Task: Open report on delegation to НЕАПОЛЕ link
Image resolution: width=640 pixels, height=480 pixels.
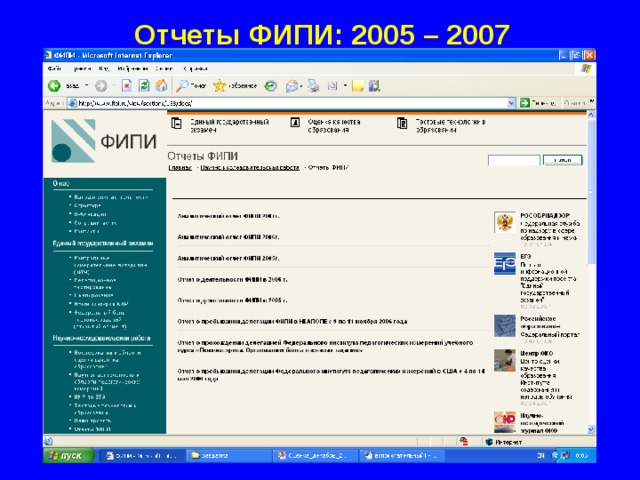Action: 292,322
